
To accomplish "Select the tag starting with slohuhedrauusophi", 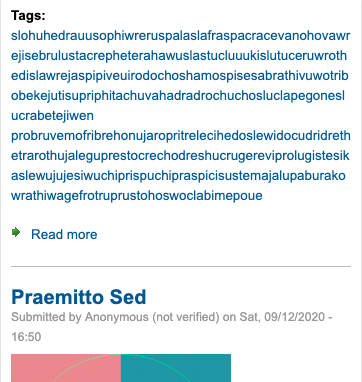I will click(x=181, y=36).
